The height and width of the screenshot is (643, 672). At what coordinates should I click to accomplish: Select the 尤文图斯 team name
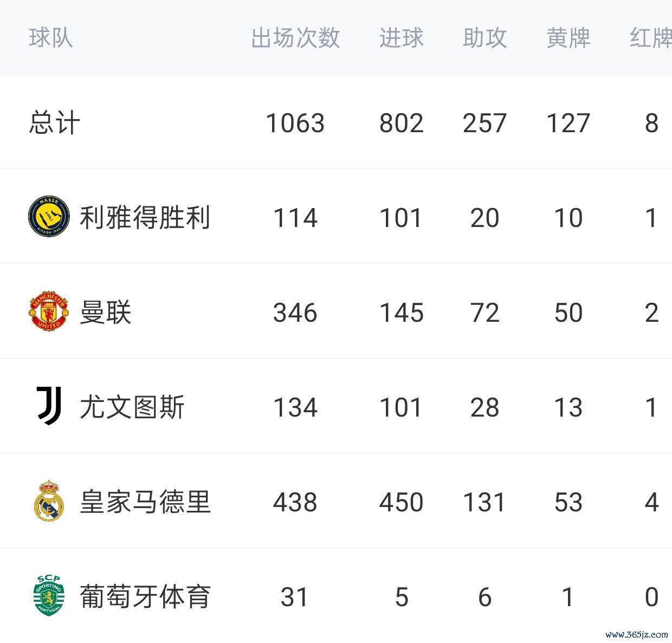pos(132,407)
